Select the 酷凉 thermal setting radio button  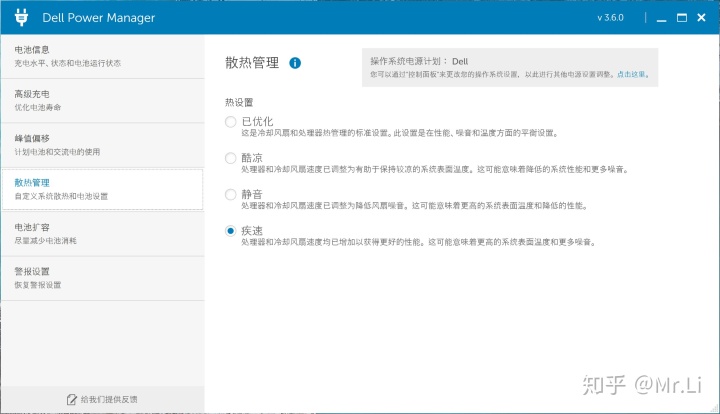click(x=231, y=158)
